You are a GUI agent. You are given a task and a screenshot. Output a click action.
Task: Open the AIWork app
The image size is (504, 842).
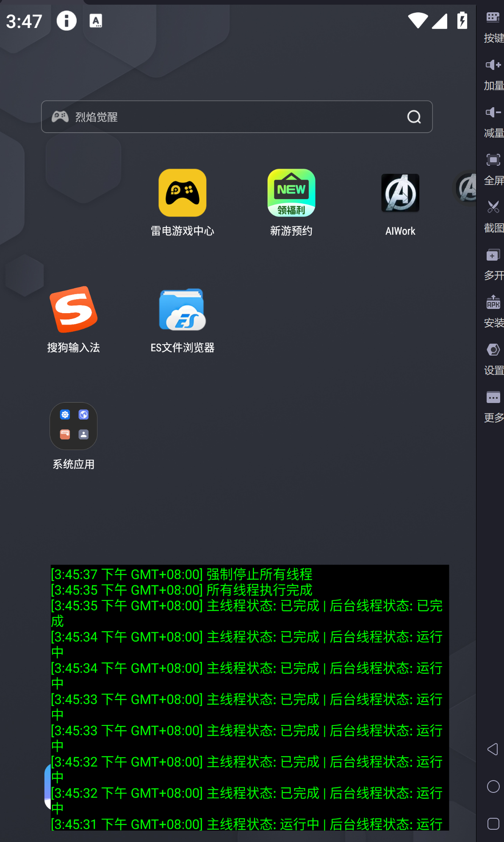click(x=400, y=193)
